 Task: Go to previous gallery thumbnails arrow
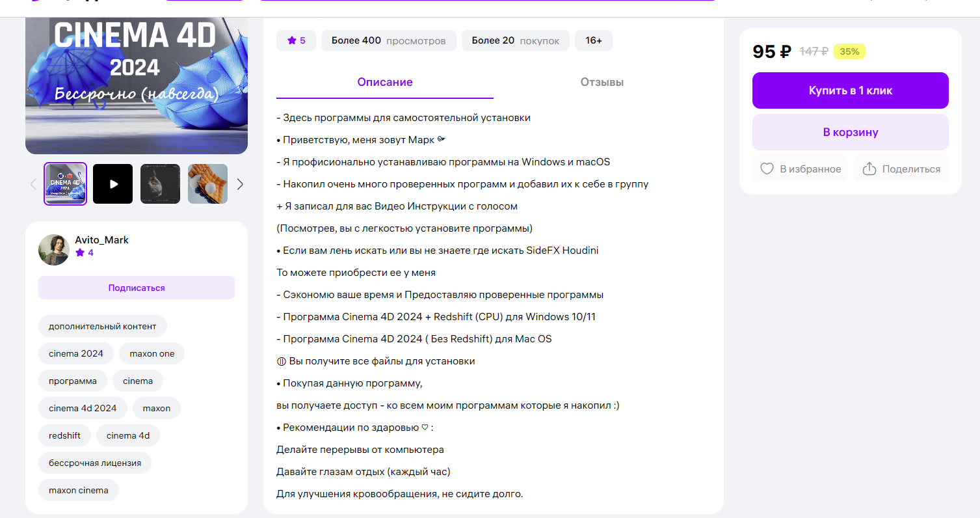34,184
